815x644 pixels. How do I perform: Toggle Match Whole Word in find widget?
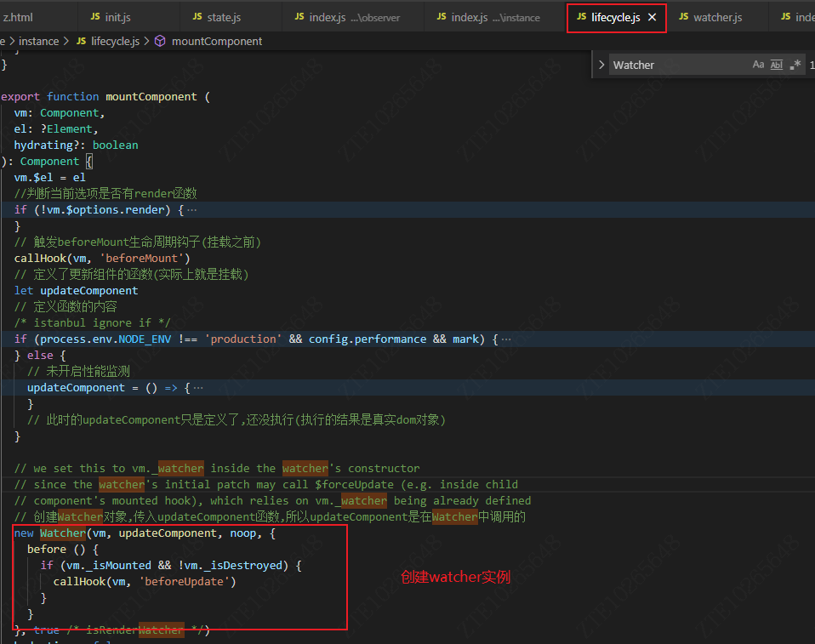pos(777,65)
